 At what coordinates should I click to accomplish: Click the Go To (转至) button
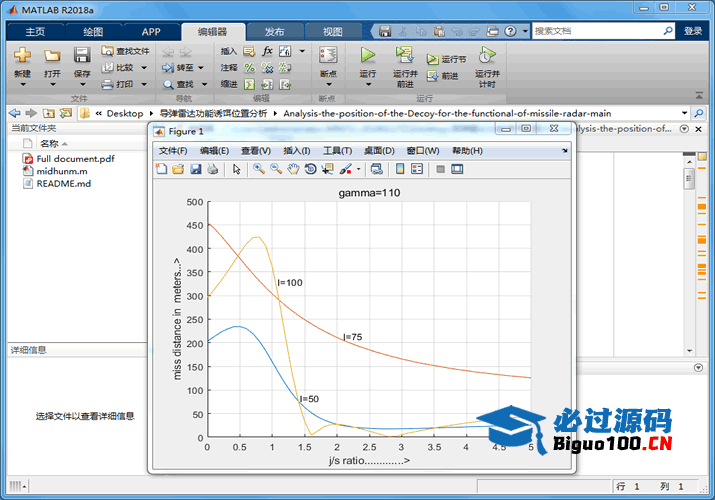click(178, 67)
